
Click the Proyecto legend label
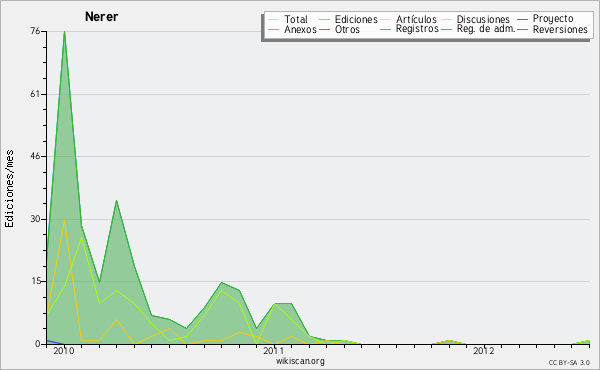[x=553, y=19]
